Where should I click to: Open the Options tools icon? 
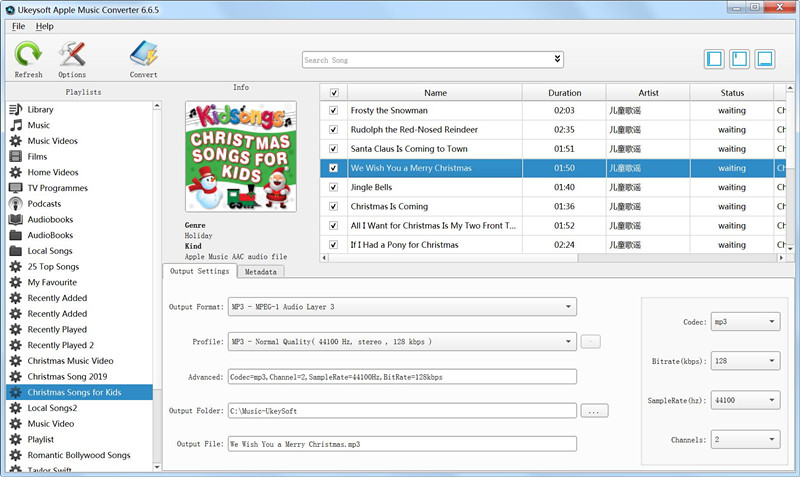point(72,54)
